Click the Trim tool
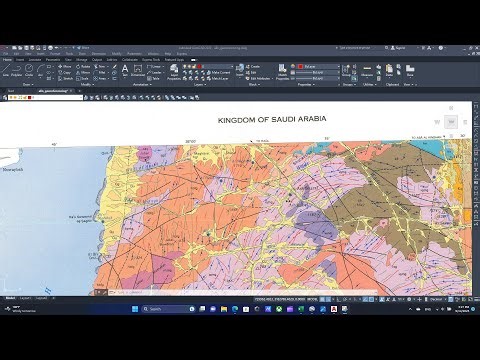Viewport: 480px width, 360px height. 99,66
